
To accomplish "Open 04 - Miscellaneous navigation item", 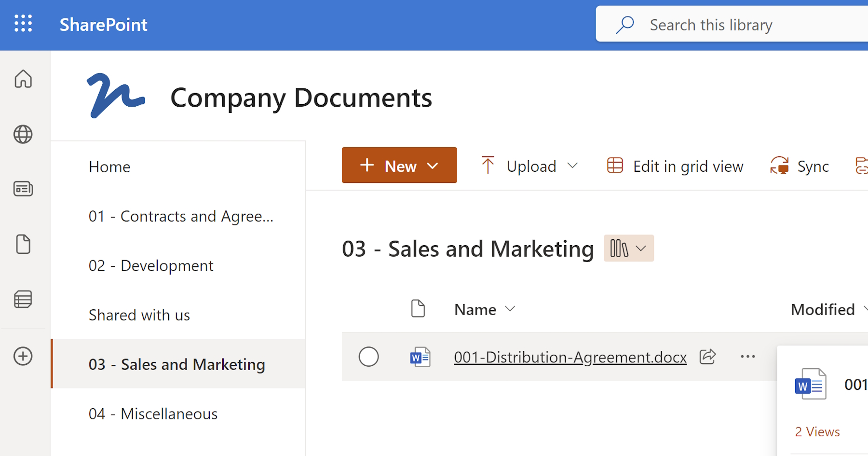I will click(x=153, y=414).
